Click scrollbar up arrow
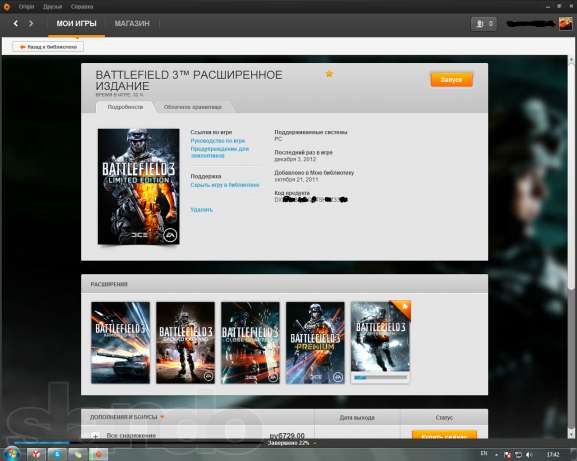Image resolution: width=577 pixels, height=461 pixels. [571, 59]
